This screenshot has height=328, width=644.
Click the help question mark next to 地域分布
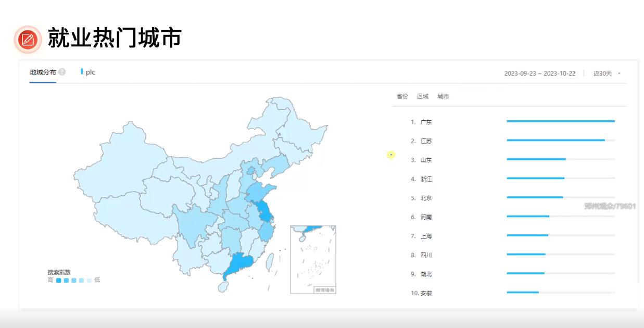(62, 72)
